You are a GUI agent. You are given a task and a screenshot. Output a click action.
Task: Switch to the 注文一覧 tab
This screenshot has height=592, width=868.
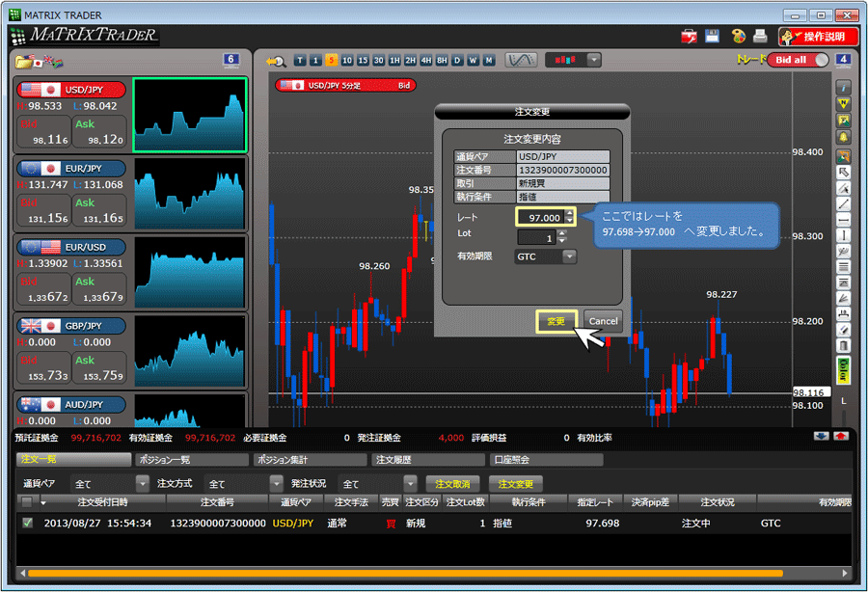[73, 459]
